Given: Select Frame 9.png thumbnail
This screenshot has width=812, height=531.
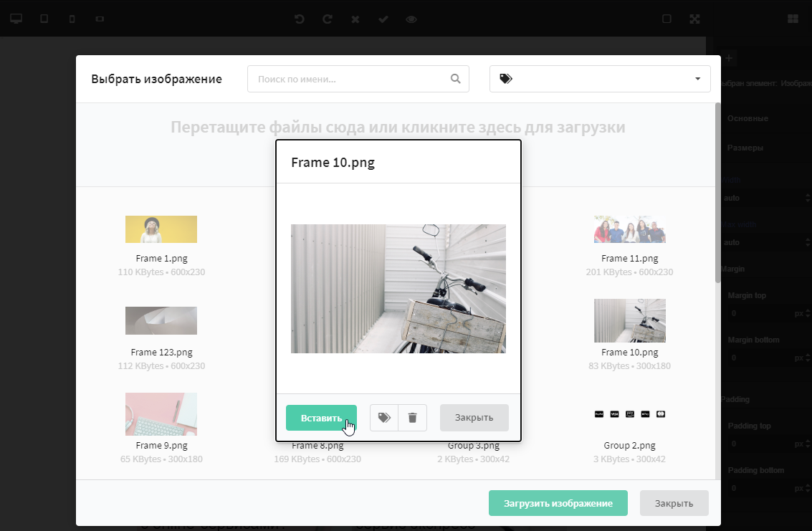Looking at the screenshot, I should 161,414.
